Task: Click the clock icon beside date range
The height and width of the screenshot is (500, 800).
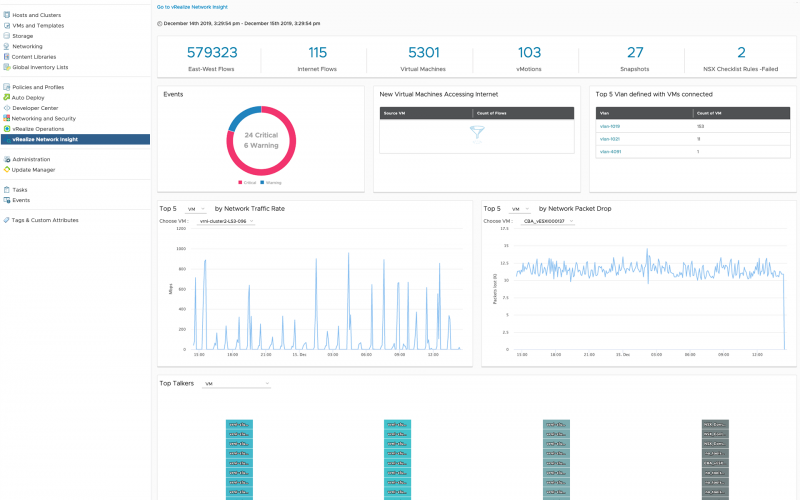Action: point(159,23)
